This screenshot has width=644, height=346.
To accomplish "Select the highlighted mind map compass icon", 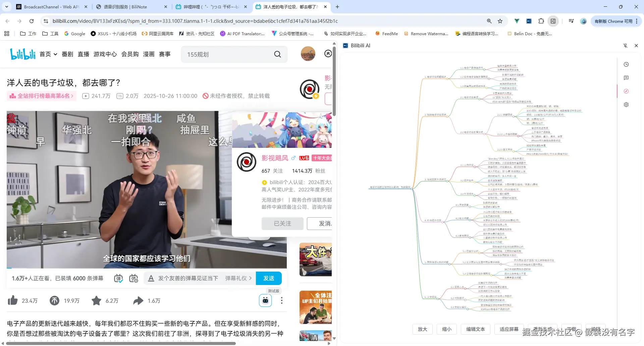I will click(626, 91).
